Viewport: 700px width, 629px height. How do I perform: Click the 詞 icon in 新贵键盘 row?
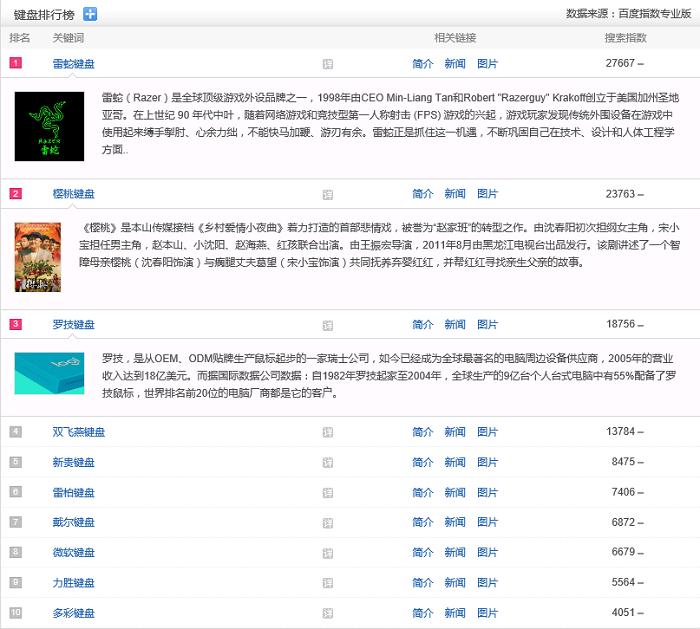coord(328,462)
